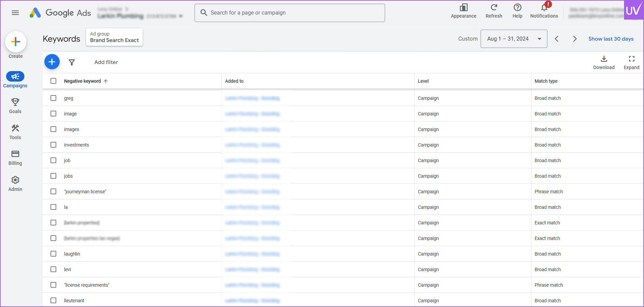Click the blue add keyword button
The image size is (644, 307).
(x=52, y=62)
